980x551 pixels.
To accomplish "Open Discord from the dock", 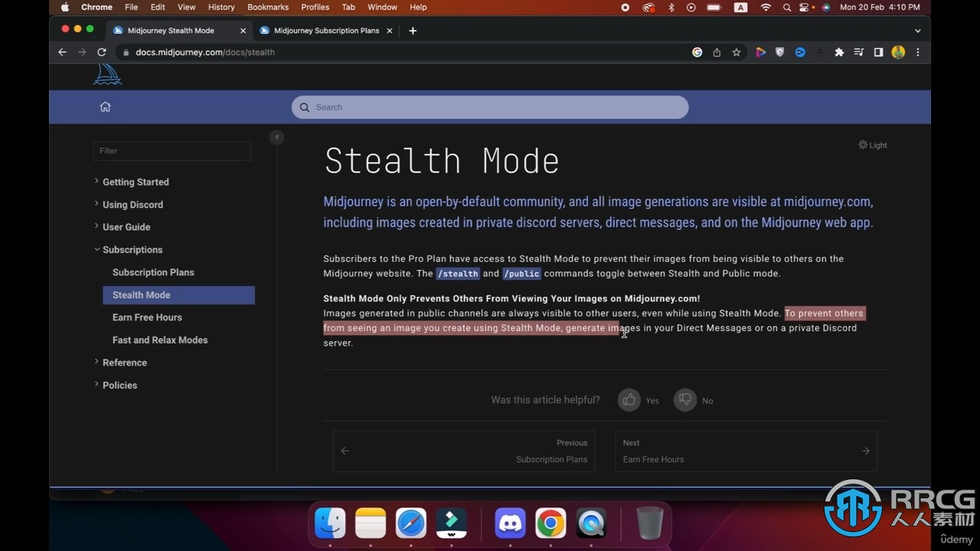I will tap(510, 523).
